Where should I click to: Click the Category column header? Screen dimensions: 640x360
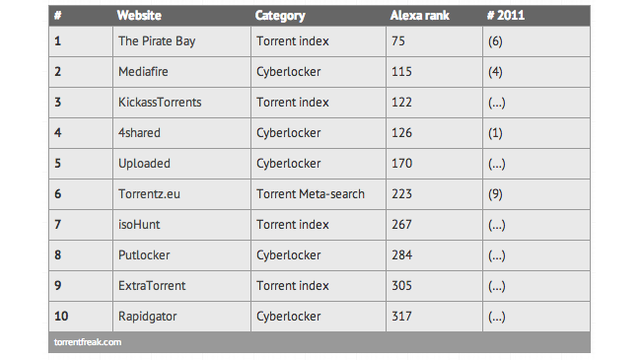280,16
